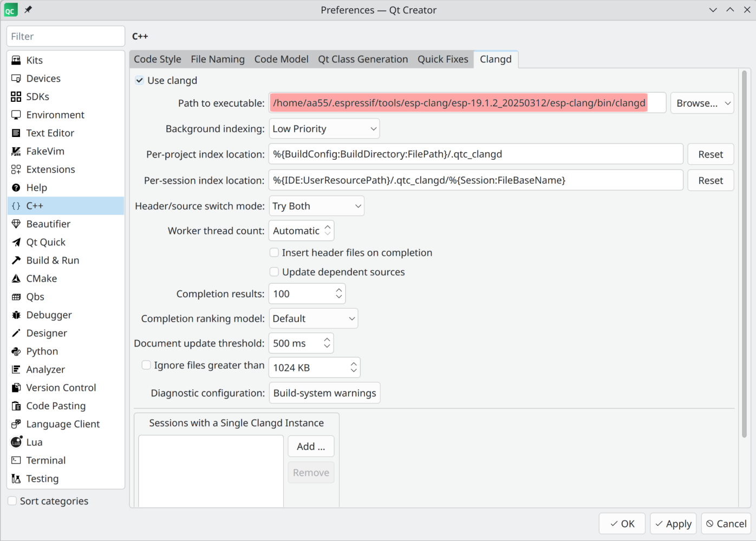The width and height of the screenshot is (756, 541).
Task: Increase Completion results with up arrow
Action: point(338,290)
